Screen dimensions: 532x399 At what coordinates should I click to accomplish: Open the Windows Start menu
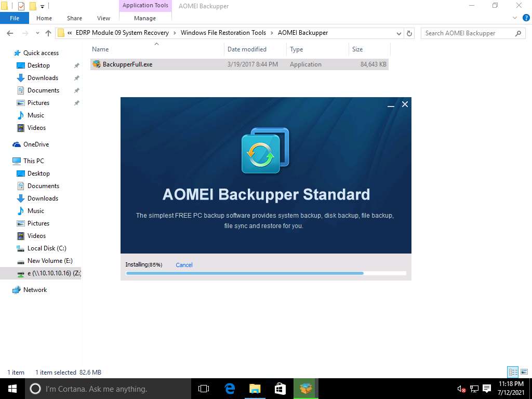point(12,389)
